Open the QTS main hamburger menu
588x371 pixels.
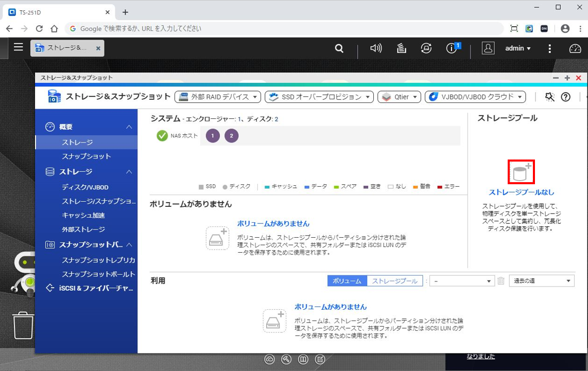point(19,47)
